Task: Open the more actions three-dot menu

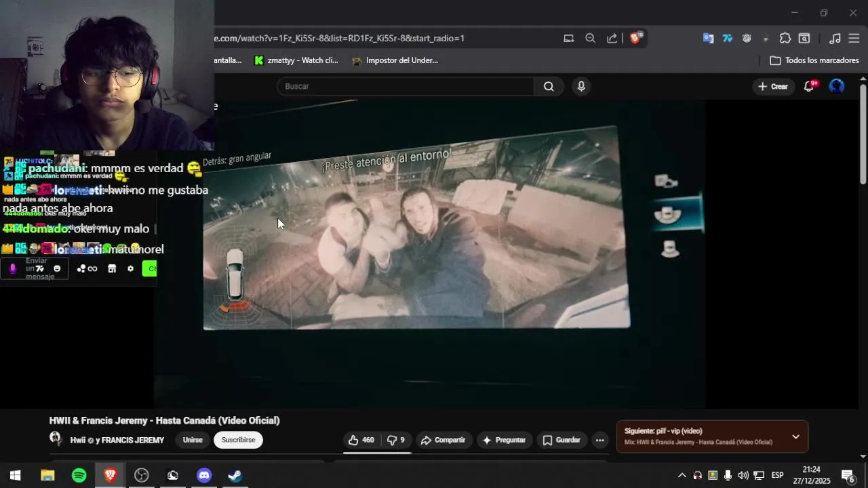Action: 599,440
